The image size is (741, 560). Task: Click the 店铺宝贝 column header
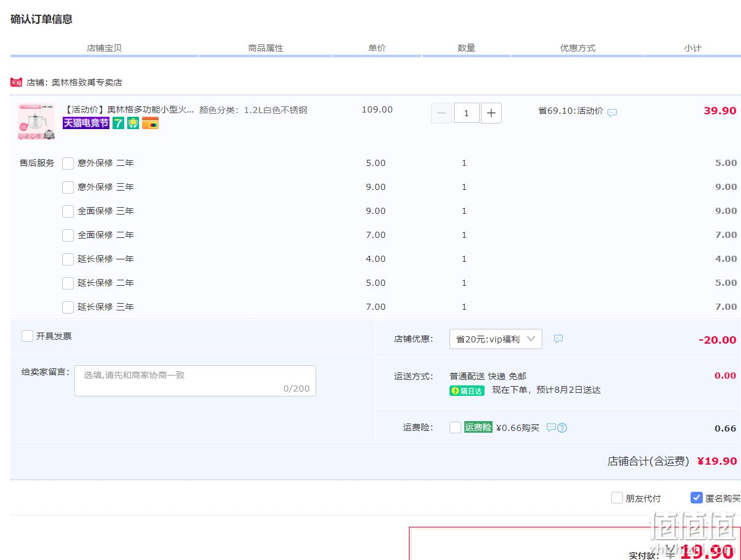click(x=105, y=48)
